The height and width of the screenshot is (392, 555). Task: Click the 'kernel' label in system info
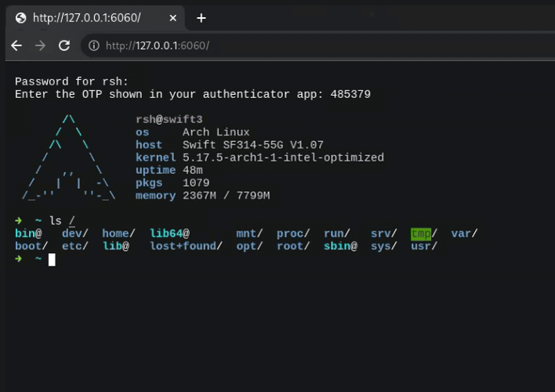156,158
